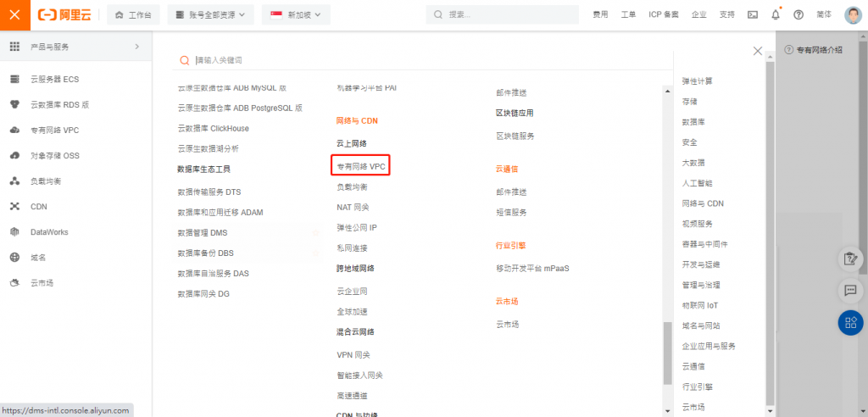Open 云服务器 ECS in sidebar
The height and width of the screenshot is (417, 868).
click(x=55, y=79)
